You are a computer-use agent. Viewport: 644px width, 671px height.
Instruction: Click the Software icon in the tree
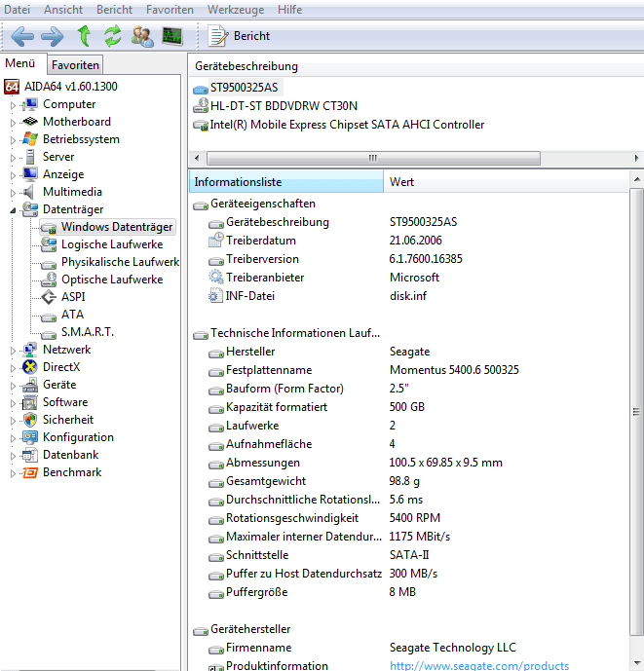point(29,402)
